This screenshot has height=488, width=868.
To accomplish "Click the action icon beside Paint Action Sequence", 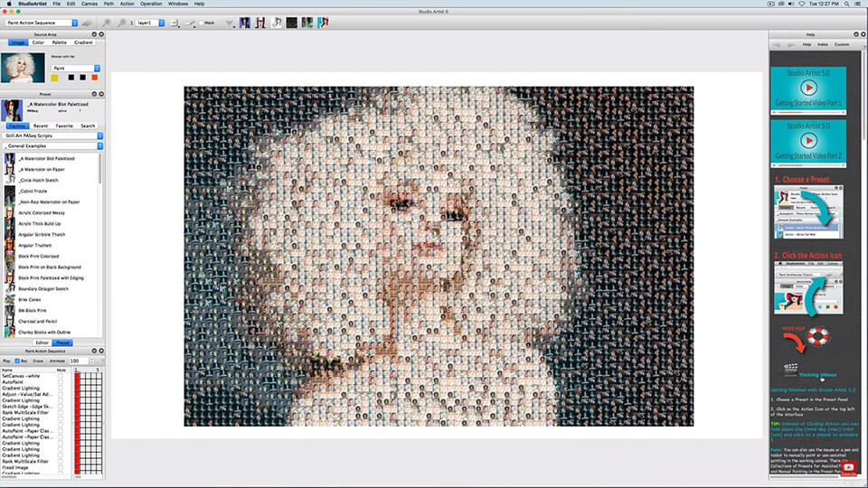I will point(87,23).
